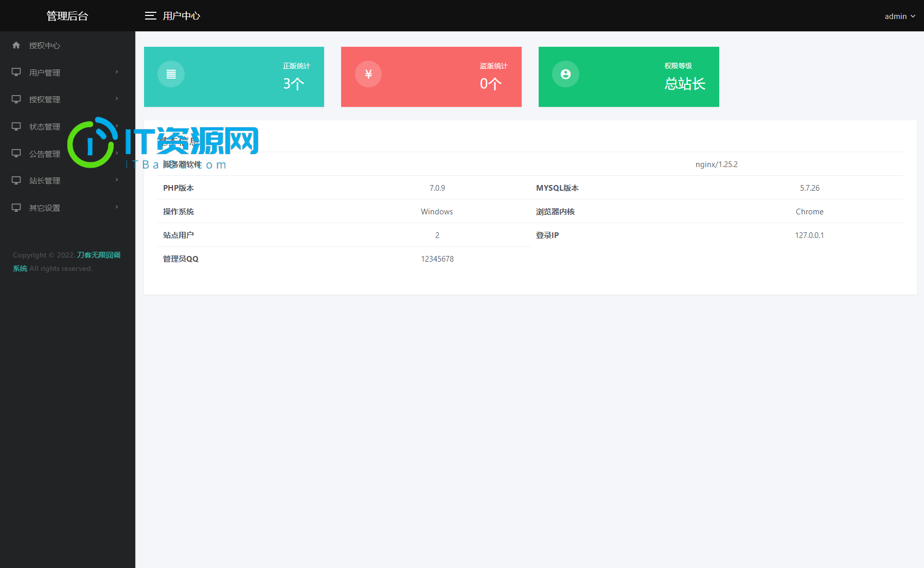The height and width of the screenshot is (568, 924).
Task: Click the 用户中心 header title
Action: (182, 16)
